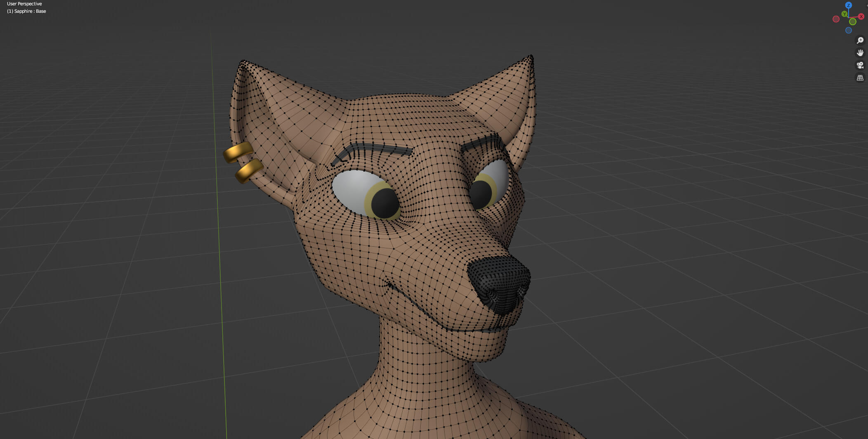Click the zoom magnifier viewport icon
Image resolution: width=868 pixels, height=439 pixels.
coord(860,40)
